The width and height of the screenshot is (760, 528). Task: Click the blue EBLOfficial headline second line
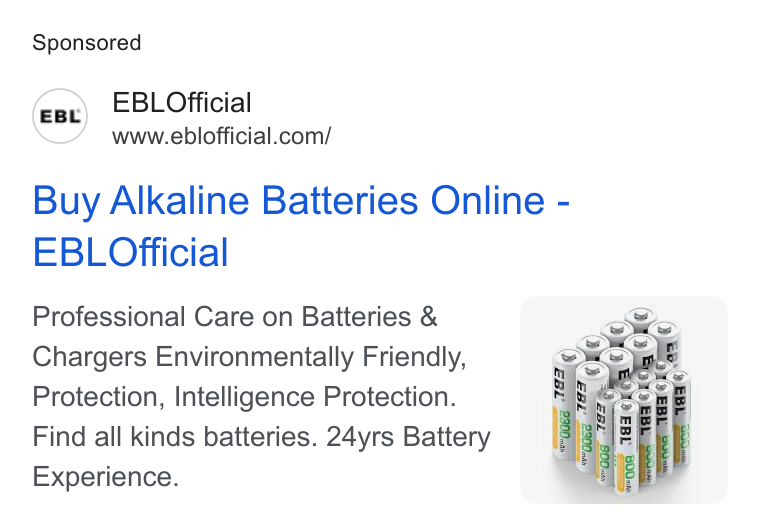130,252
